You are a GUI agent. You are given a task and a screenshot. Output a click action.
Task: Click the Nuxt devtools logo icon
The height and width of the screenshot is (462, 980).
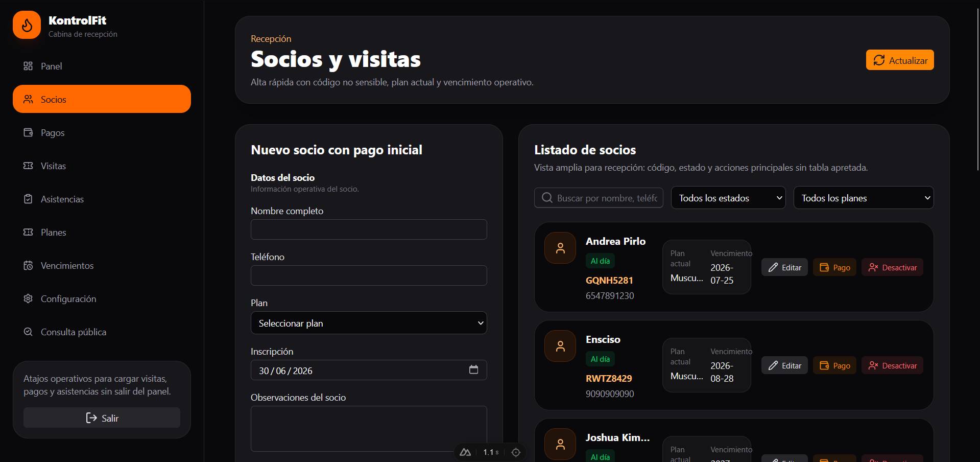click(465, 452)
